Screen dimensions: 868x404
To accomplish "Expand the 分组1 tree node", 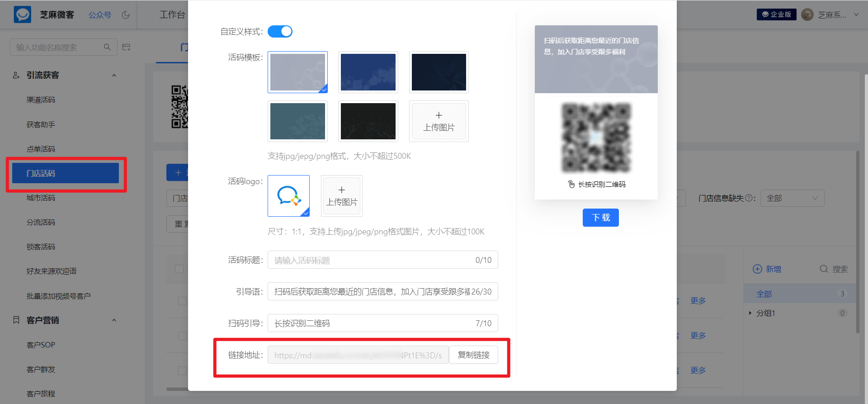I will point(750,313).
